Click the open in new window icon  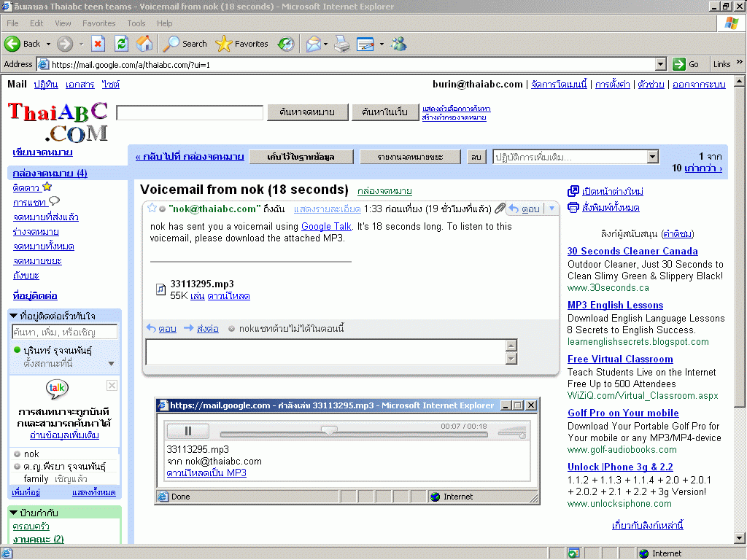pyautogui.click(x=573, y=191)
